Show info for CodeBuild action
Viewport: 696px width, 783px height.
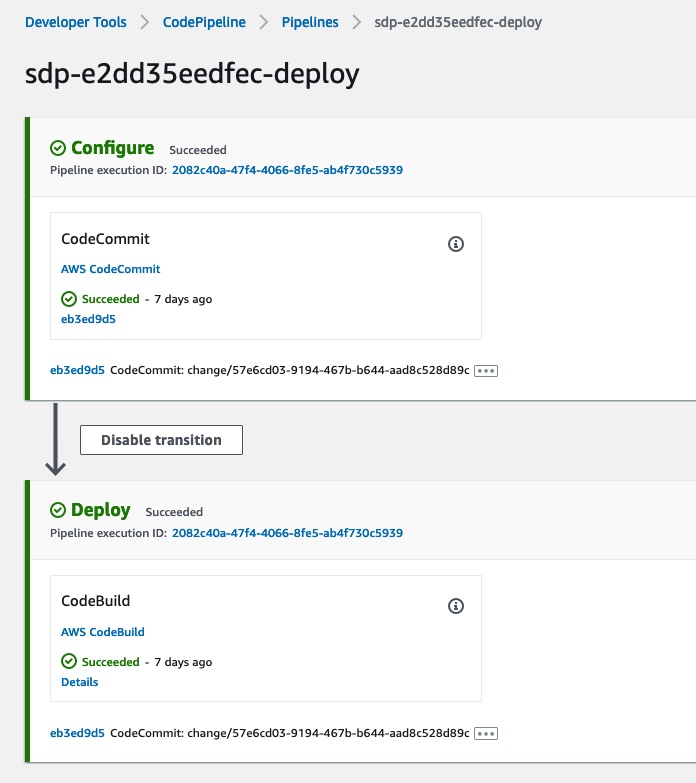tap(455, 606)
